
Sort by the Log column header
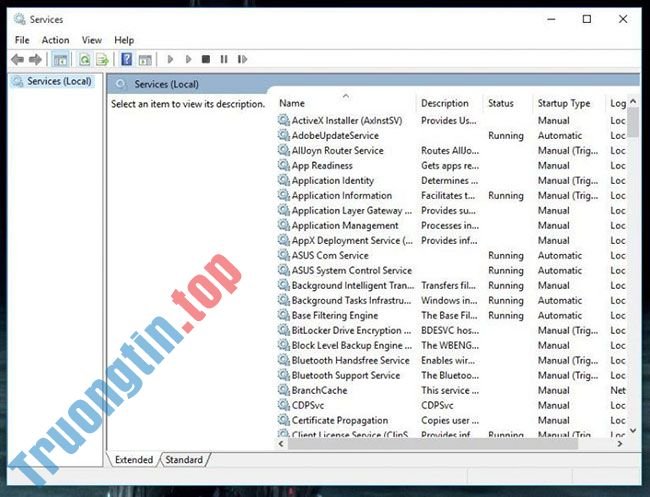[616, 103]
